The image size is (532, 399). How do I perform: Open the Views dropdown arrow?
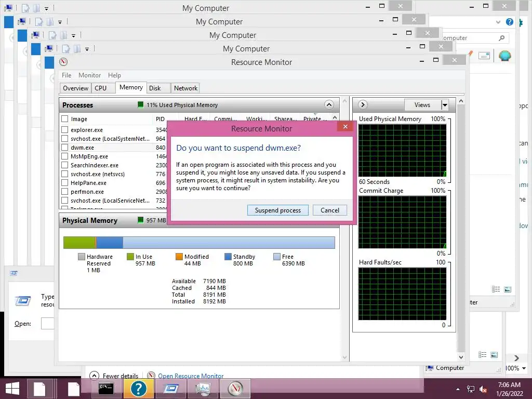click(x=445, y=105)
